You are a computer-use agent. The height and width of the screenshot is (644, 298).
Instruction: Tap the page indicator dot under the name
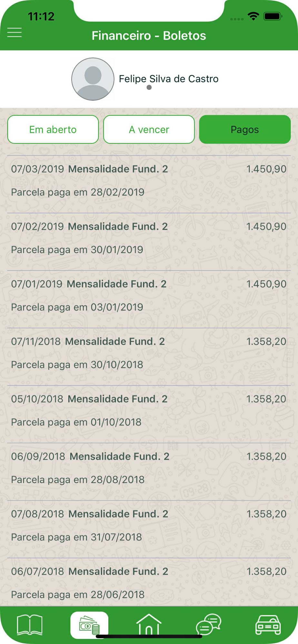[x=149, y=88]
